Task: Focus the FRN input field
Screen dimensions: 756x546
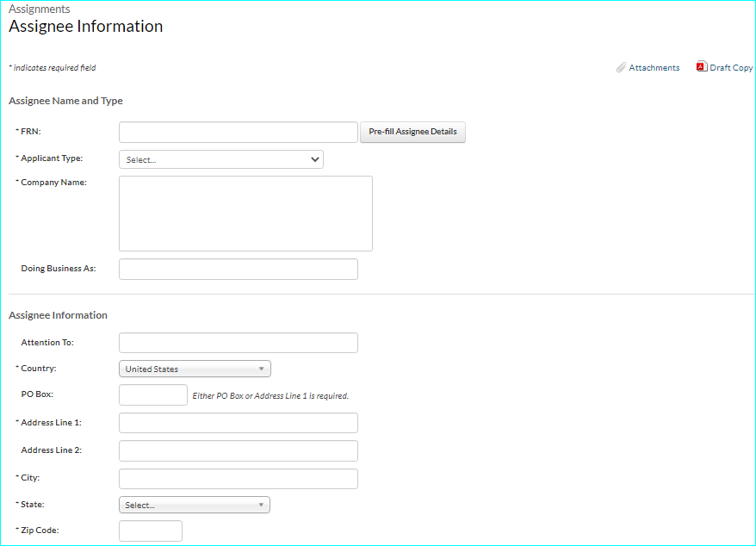Action: tap(238, 132)
